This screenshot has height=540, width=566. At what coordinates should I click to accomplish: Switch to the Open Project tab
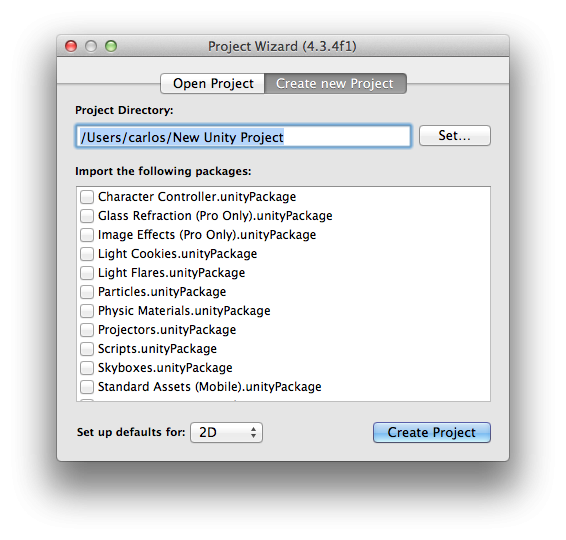[213, 84]
